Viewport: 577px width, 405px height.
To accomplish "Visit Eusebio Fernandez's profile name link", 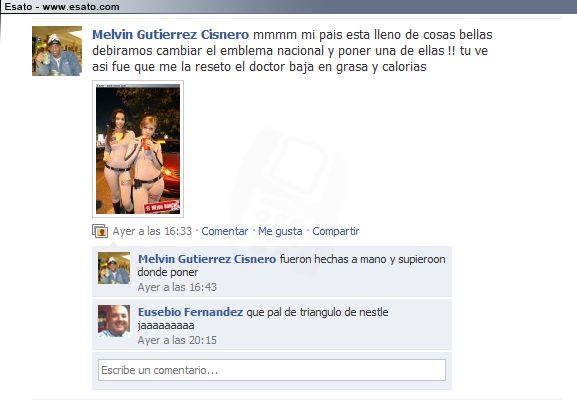I will pos(190,312).
